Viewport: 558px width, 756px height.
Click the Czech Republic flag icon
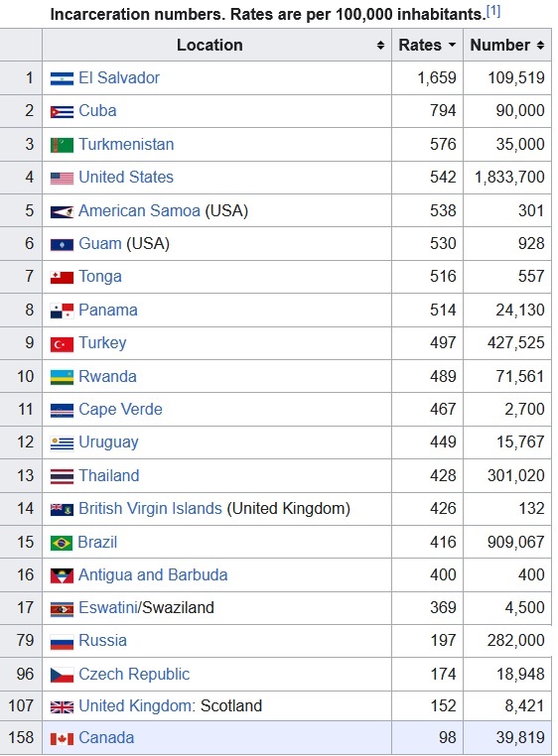(x=62, y=675)
